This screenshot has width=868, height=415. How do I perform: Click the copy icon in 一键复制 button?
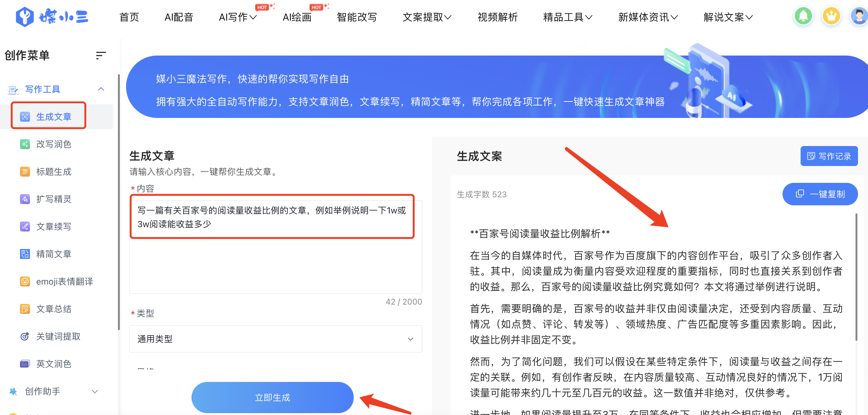[x=800, y=194]
